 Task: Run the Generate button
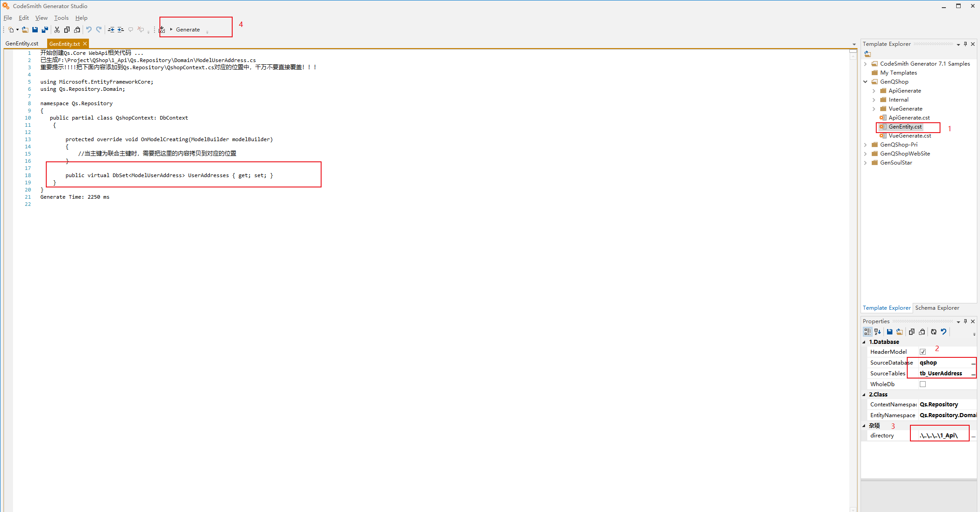[185, 30]
